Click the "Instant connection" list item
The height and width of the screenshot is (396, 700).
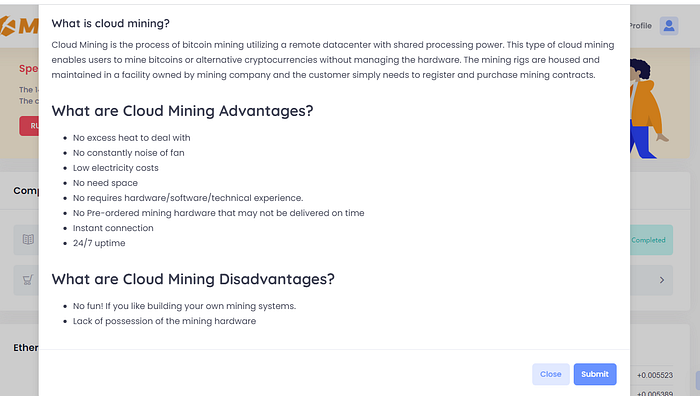pos(113,228)
